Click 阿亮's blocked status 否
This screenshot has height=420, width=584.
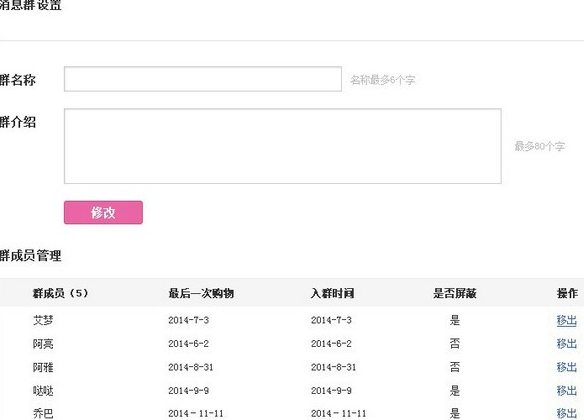[x=455, y=343]
